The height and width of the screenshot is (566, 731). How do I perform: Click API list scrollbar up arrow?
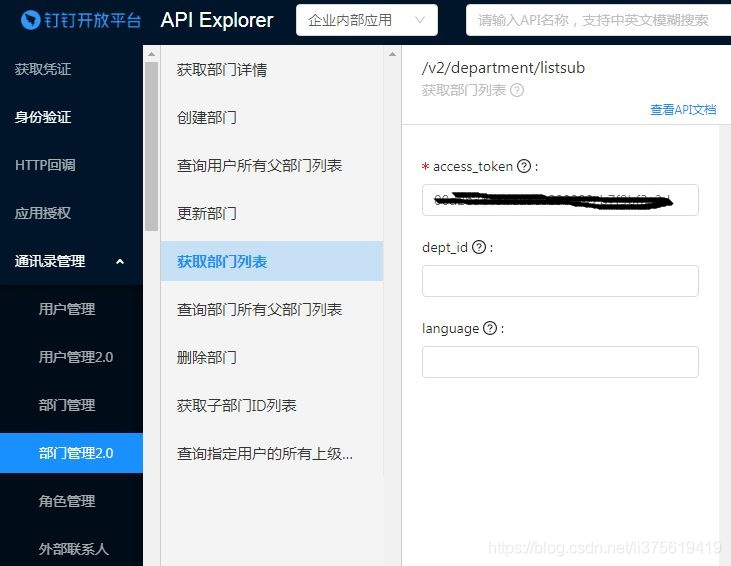(392, 55)
